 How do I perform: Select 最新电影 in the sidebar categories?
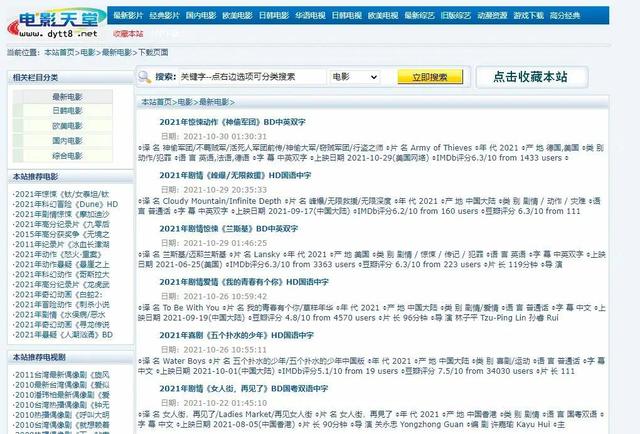pos(67,97)
